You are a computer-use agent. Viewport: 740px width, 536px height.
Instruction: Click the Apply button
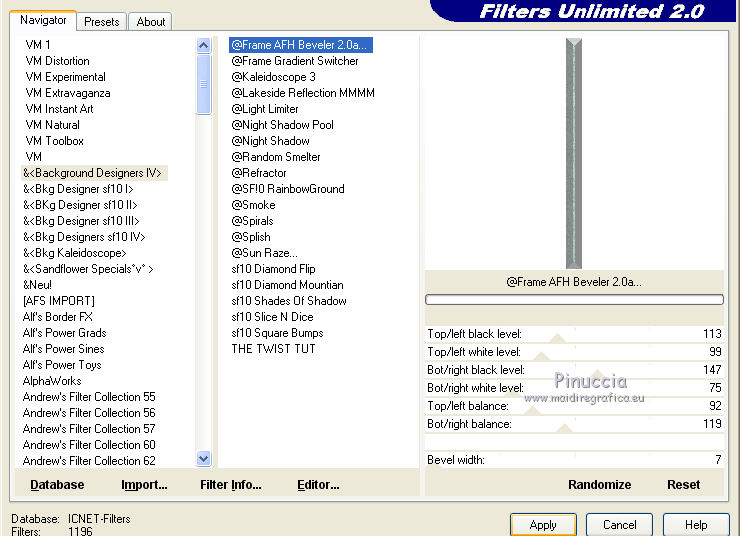(543, 525)
